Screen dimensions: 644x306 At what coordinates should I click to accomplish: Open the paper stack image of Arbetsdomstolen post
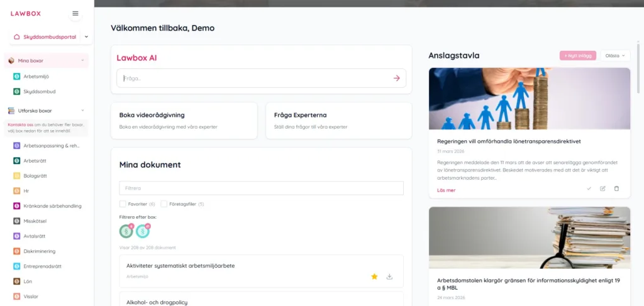[x=530, y=238]
